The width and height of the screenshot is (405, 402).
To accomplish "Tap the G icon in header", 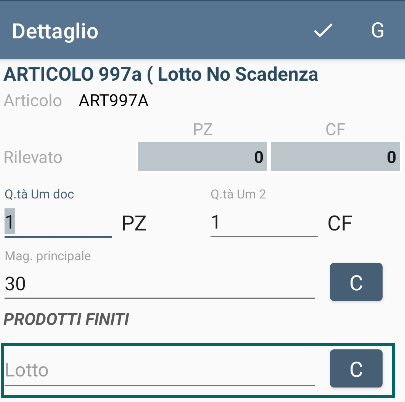I will [377, 31].
